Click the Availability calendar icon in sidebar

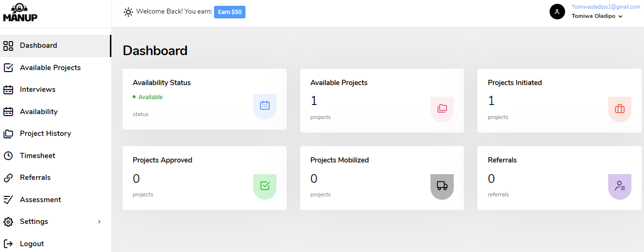tap(8, 112)
